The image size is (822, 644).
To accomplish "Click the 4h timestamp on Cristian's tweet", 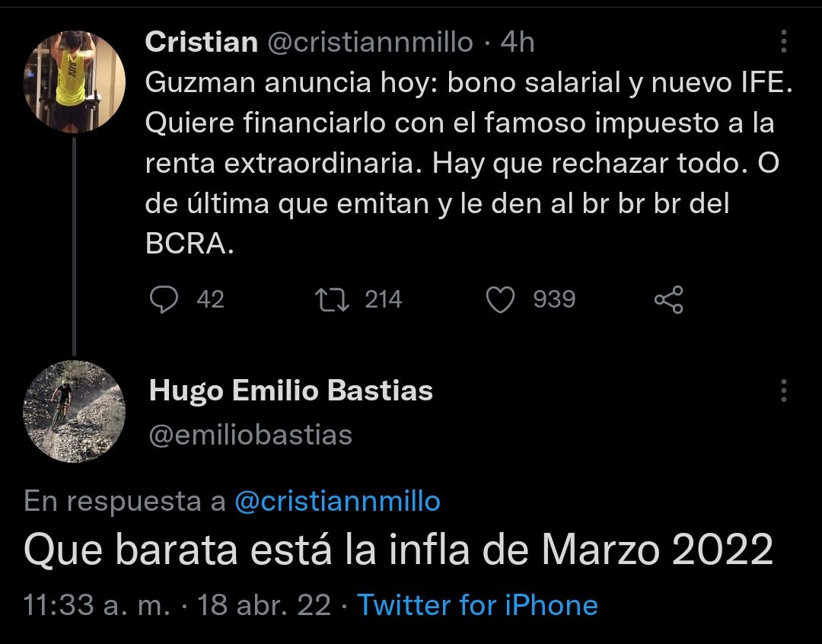I will (518, 42).
